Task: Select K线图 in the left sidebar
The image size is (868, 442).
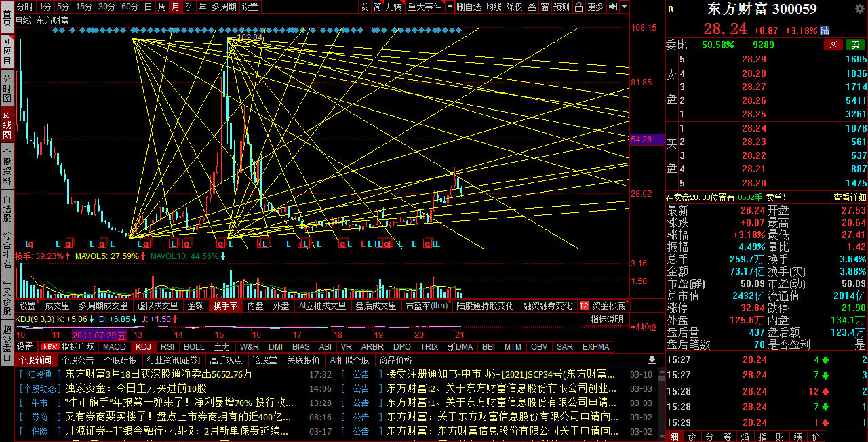Action: tap(7, 124)
